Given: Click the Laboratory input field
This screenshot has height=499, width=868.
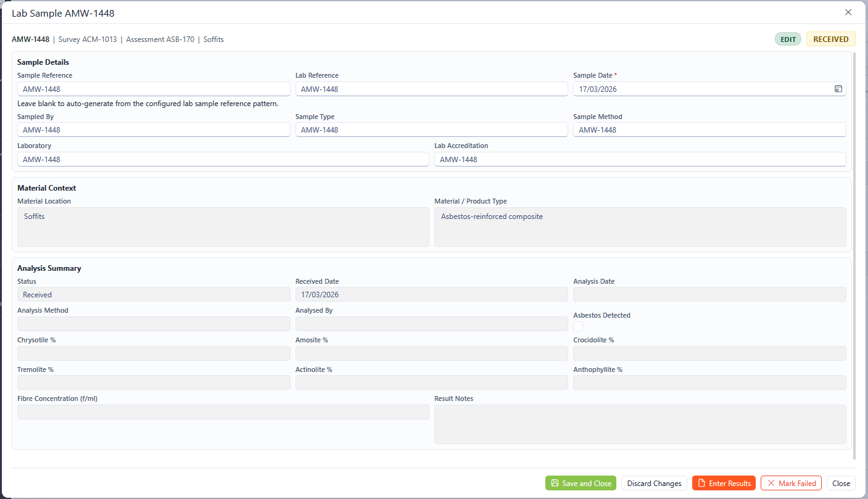Looking at the screenshot, I should 223,159.
